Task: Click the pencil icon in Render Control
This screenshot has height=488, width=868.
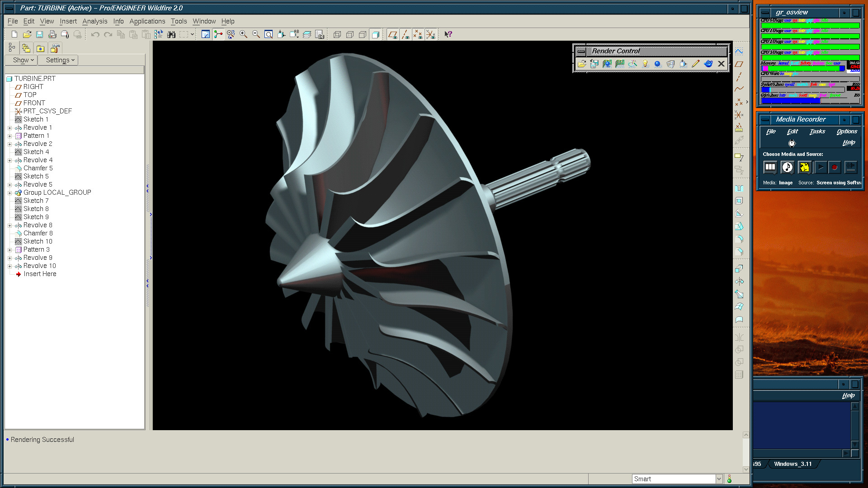Action: [x=696, y=64]
